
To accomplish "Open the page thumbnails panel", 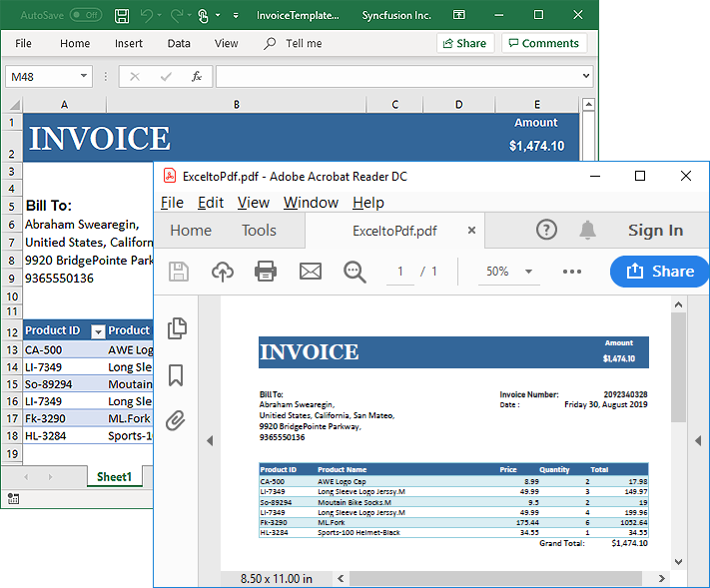I will click(177, 328).
